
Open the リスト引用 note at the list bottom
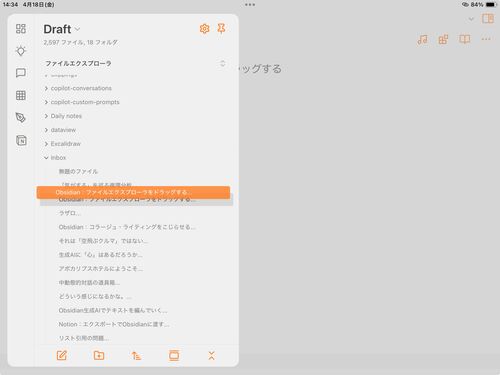[x=84, y=338]
